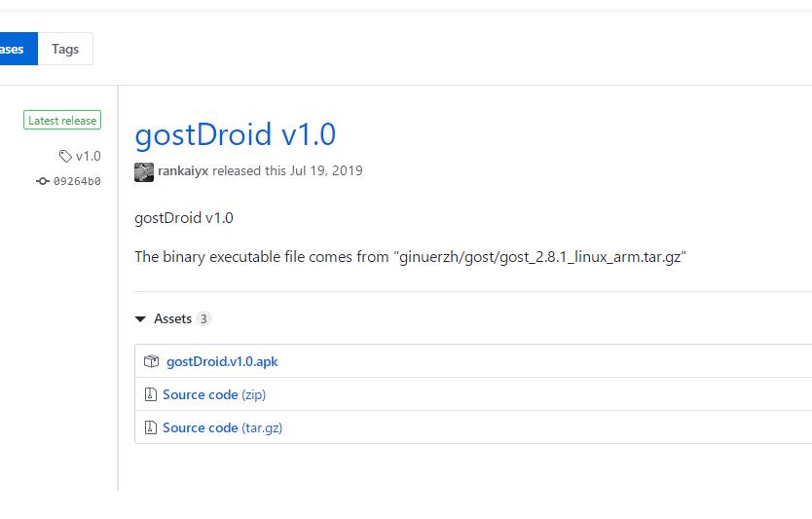Click the Jul 19, 2019 release date
This screenshot has height=519, width=812.
pyautogui.click(x=326, y=170)
